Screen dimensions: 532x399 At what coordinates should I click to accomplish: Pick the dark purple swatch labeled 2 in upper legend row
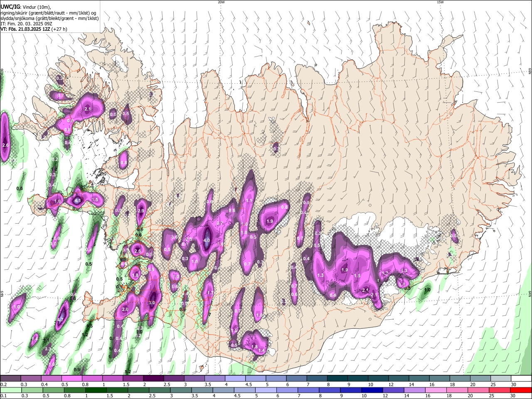click(154, 379)
